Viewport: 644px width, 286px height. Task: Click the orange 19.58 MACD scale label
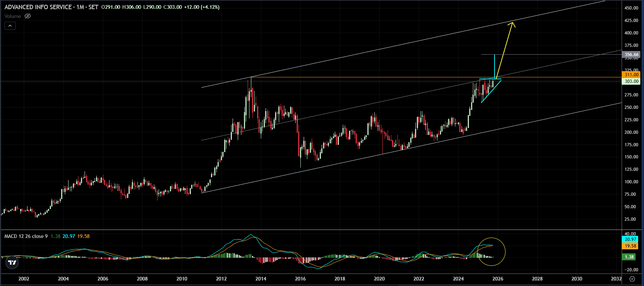click(x=630, y=246)
